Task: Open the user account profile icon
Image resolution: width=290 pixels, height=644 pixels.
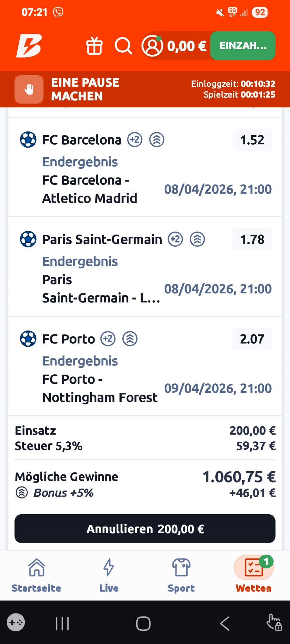Action: pyautogui.click(x=152, y=46)
